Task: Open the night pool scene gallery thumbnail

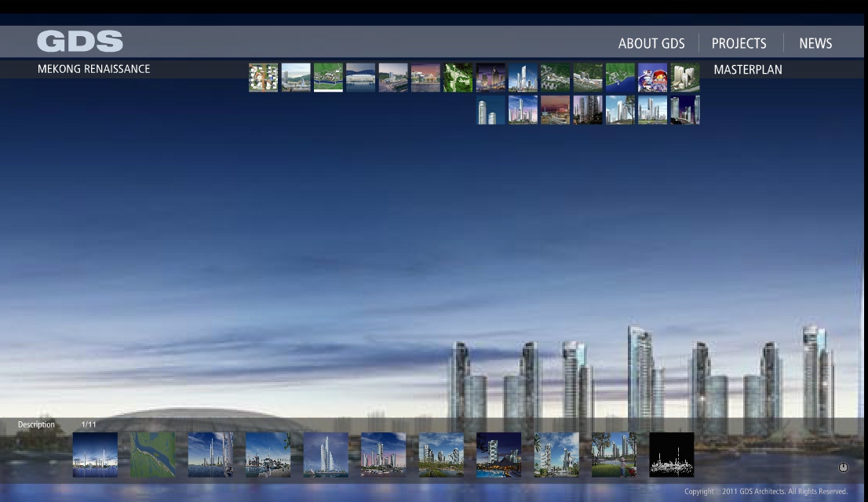Action: point(498,455)
